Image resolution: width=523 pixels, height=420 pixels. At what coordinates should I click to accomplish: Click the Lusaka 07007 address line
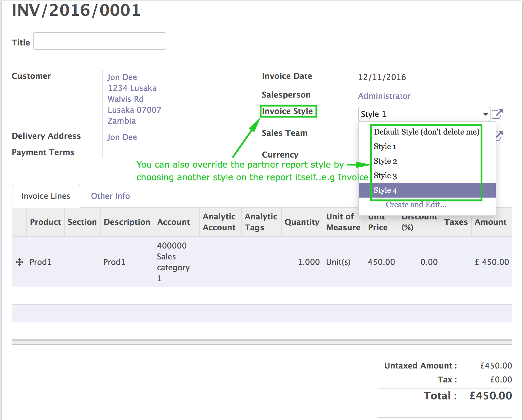point(135,110)
